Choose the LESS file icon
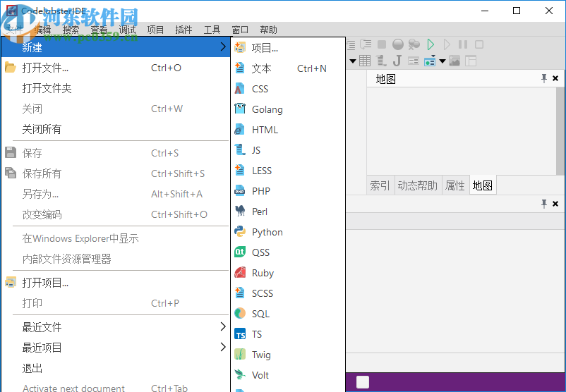This screenshot has width=566, height=392. pyautogui.click(x=240, y=170)
